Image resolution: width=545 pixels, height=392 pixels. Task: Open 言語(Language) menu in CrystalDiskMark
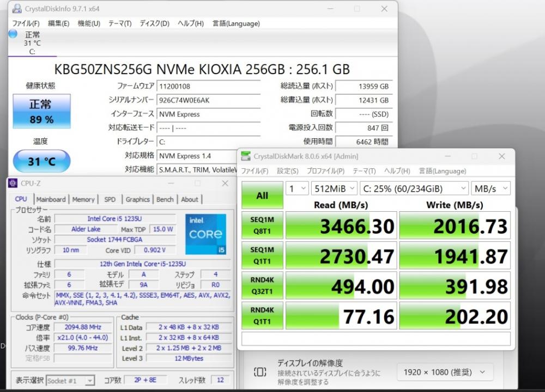coord(443,171)
